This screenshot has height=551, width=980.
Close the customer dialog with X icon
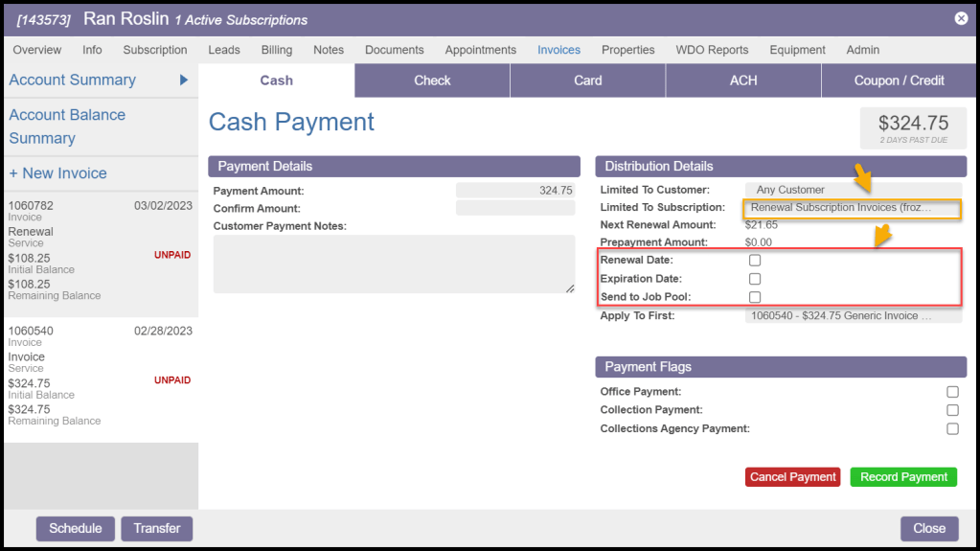click(x=961, y=18)
